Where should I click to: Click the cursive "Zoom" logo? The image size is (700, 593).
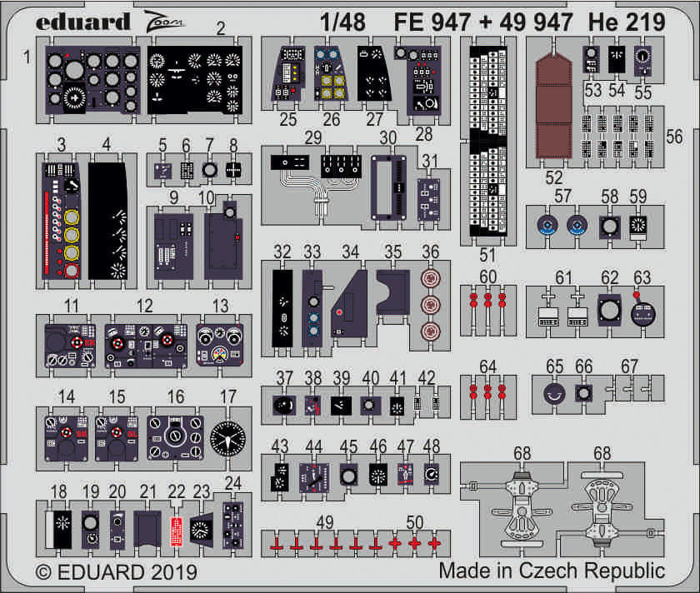(x=164, y=22)
